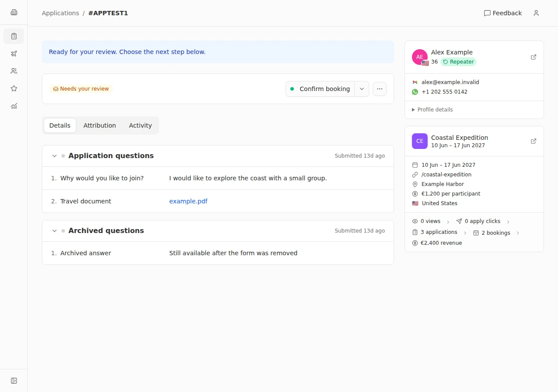This screenshot has width=558, height=392.
Task: Click phone number +1 202 555 0142
Action: [444, 92]
